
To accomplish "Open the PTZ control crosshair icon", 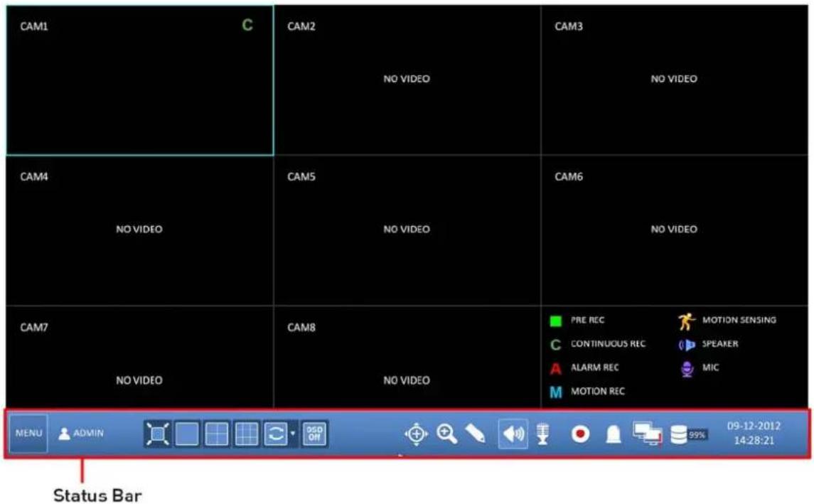I will (x=417, y=434).
